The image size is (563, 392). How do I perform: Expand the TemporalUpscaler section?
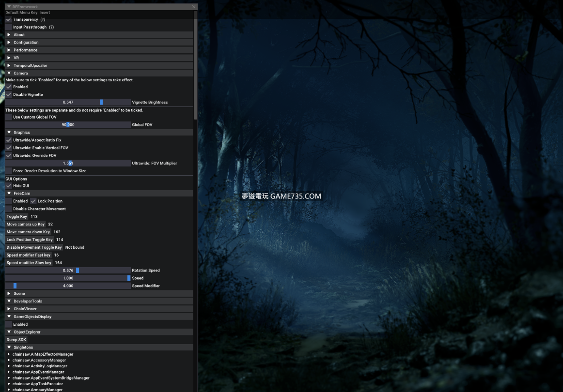tap(30, 66)
